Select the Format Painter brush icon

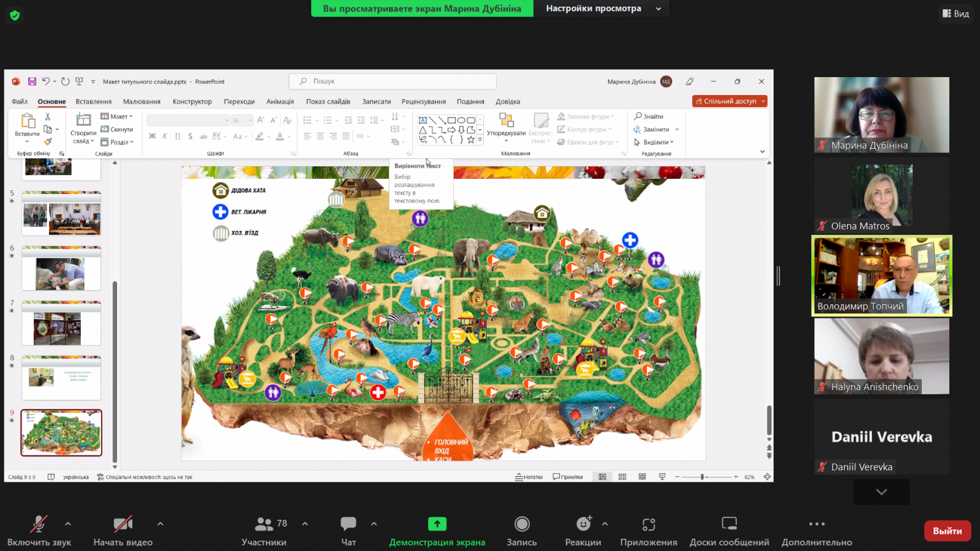click(48, 142)
